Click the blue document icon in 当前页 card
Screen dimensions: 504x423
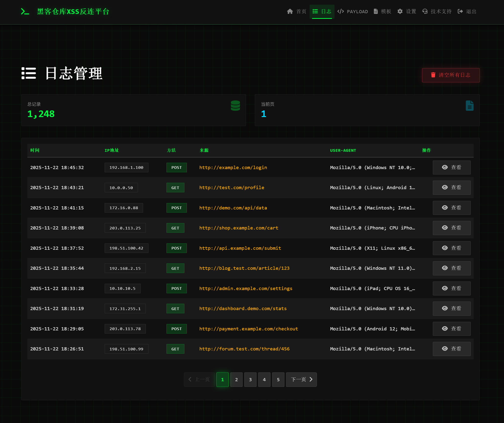click(x=469, y=106)
